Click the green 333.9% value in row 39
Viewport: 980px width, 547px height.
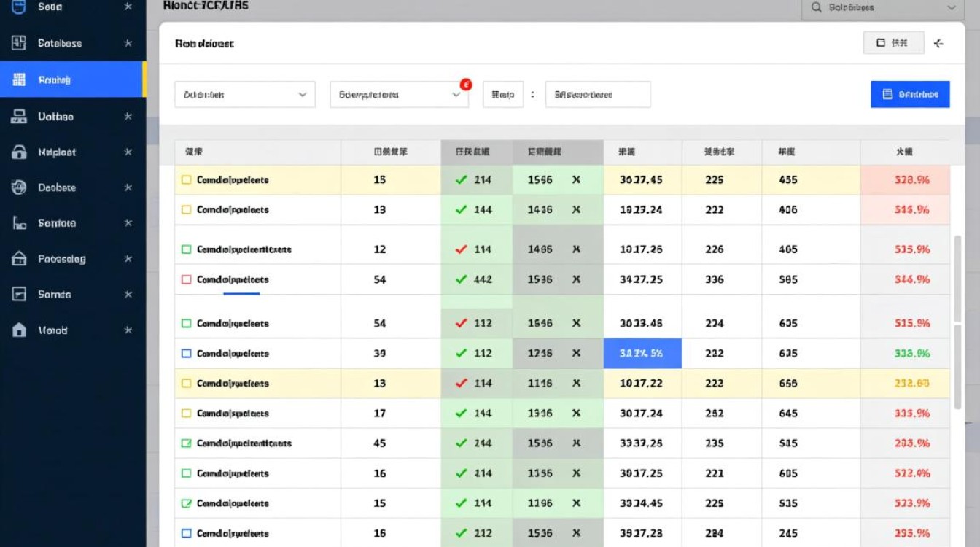click(912, 353)
